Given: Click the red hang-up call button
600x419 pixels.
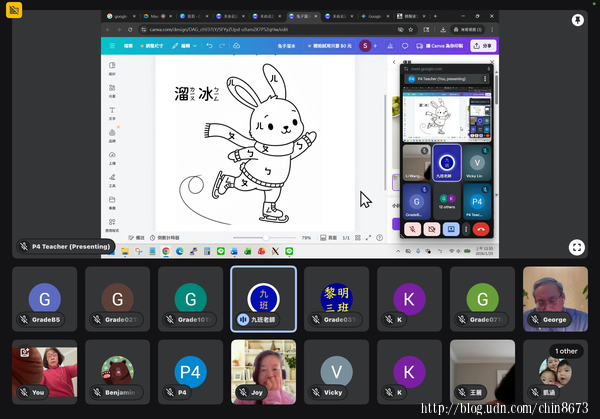Looking at the screenshot, I should [481, 228].
